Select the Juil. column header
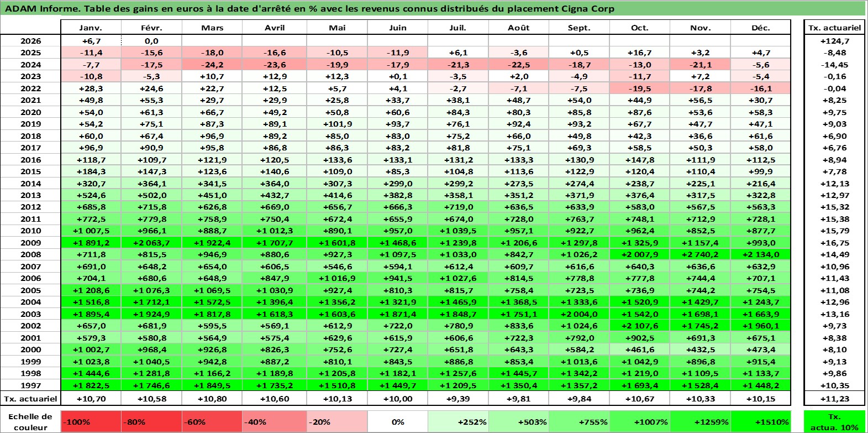Screen dimensions: 868x433 458,28
